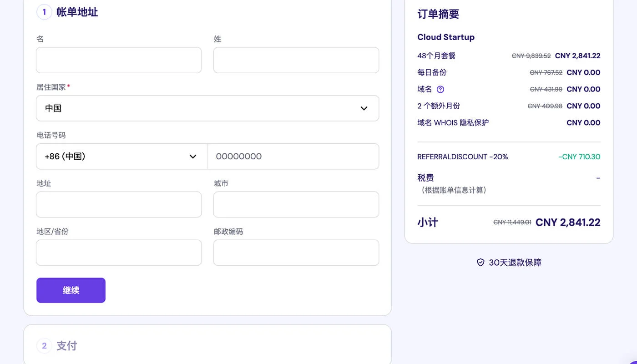
Task: Click the 30天退款保障 shield icon
Action: [480, 263]
